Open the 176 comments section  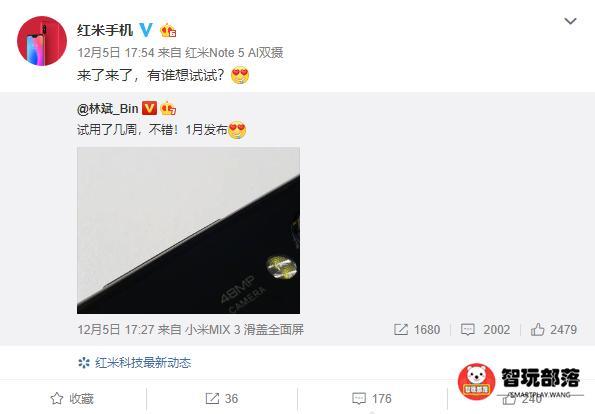pos(371,398)
